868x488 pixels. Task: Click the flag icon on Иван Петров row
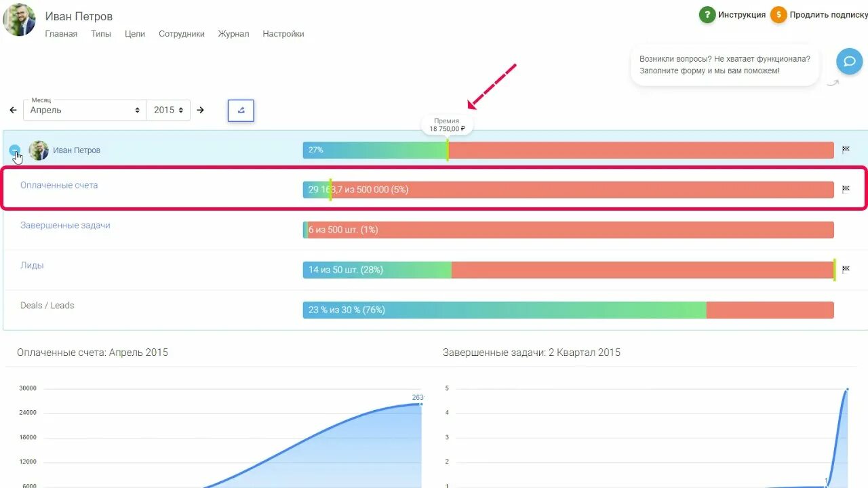(x=846, y=150)
